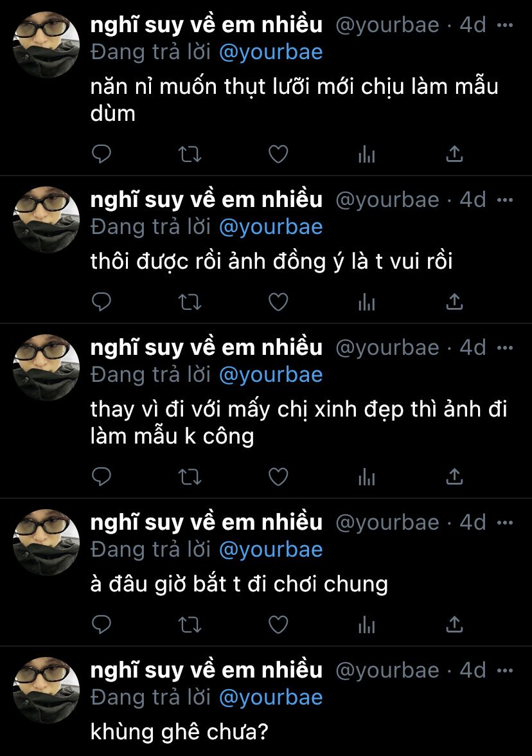Like the "à đâu giờ bắt t đi chơi" tweet

pyautogui.click(x=278, y=625)
